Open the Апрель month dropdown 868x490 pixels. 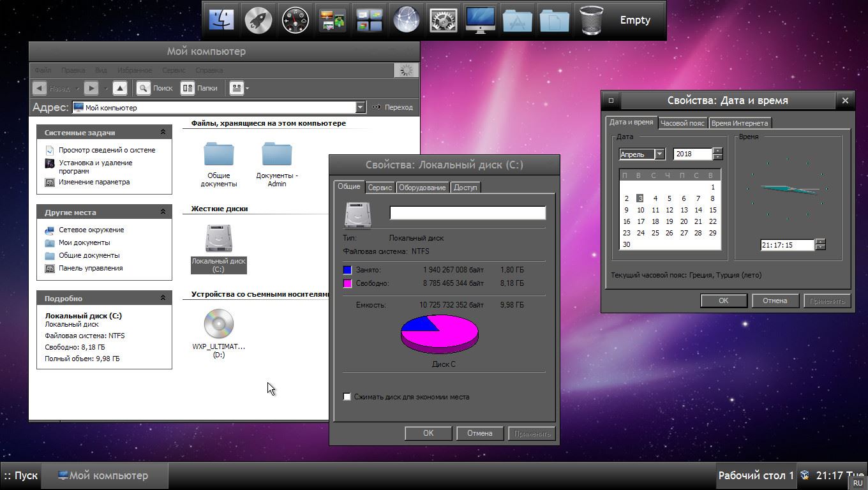[660, 154]
